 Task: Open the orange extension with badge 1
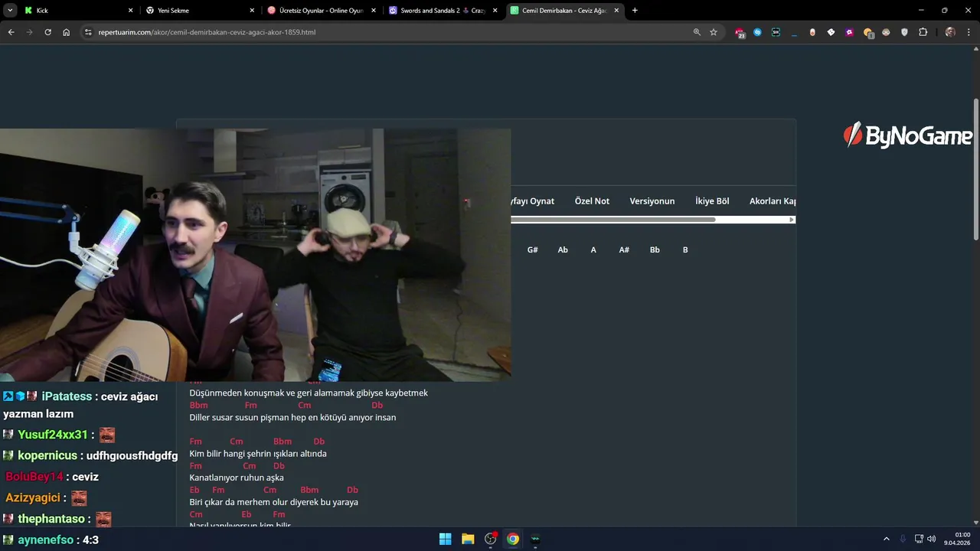coord(868,32)
